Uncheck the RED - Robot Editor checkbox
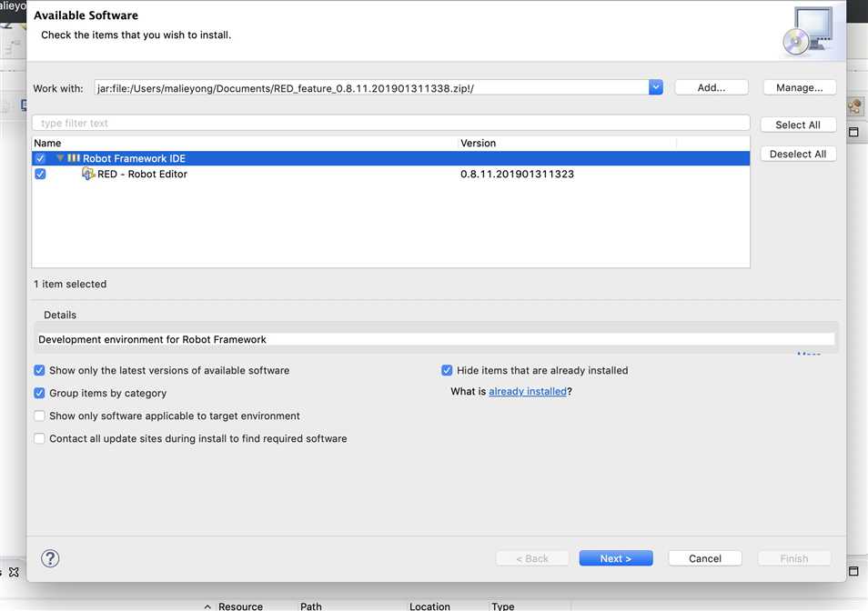The image size is (868, 611). tap(40, 174)
